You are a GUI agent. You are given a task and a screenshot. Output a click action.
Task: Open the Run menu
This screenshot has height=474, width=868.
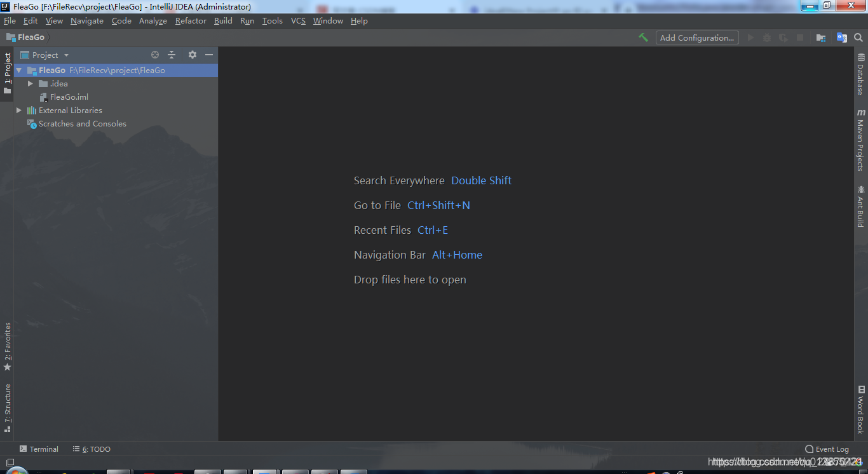click(247, 21)
